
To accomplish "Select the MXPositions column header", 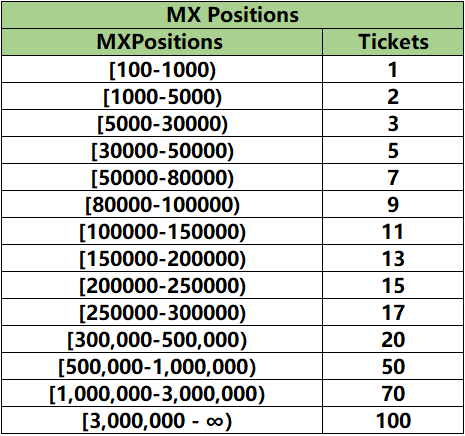I will tap(162, 42).
